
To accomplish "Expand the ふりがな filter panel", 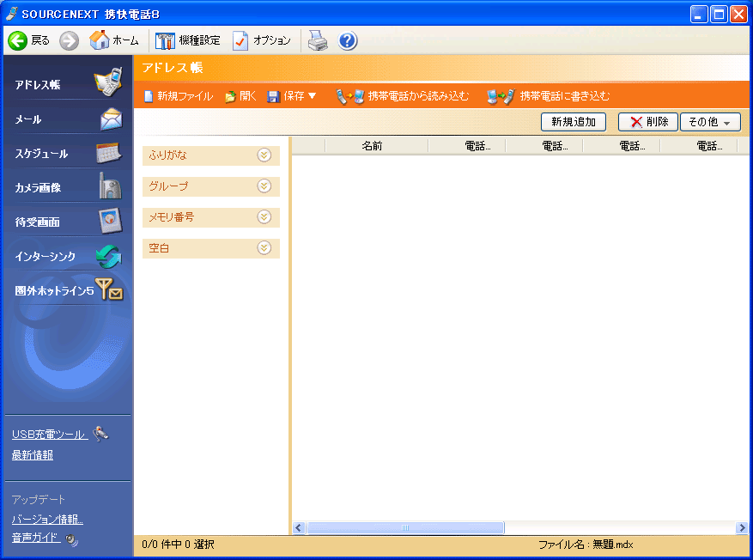I will coord(264,155).
